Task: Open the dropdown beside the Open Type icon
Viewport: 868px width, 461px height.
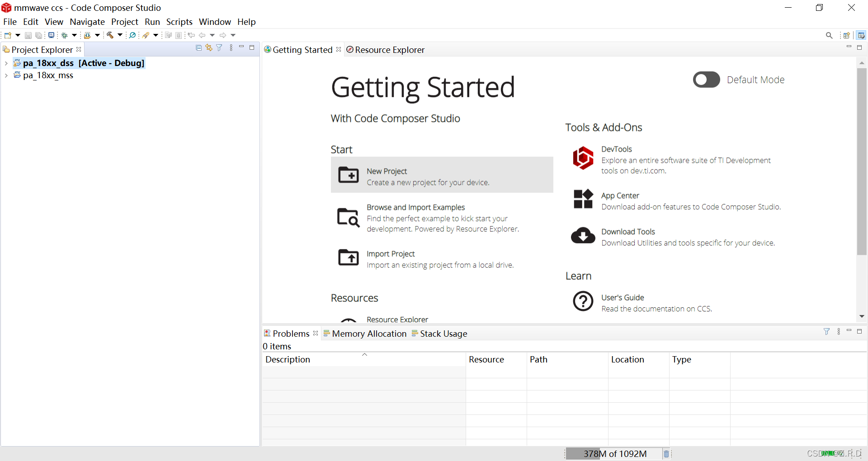Action: (x=97, y=35)
